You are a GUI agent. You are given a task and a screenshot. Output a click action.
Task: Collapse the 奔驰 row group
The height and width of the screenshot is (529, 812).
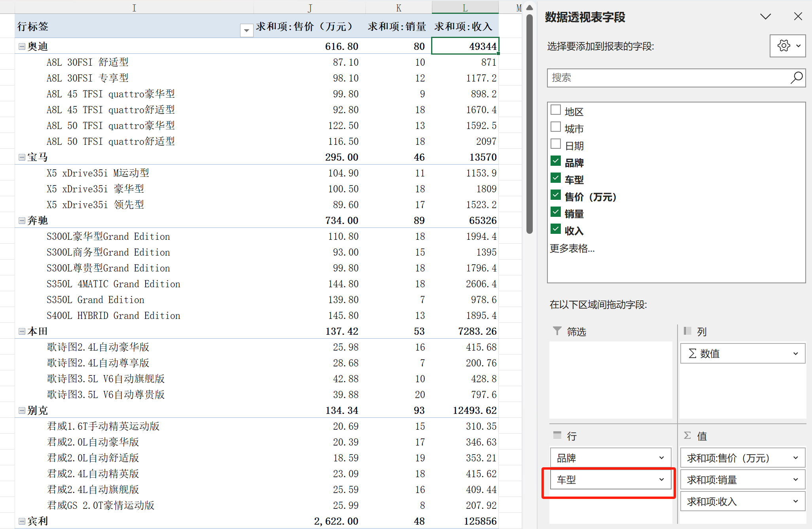click(22, 221)
